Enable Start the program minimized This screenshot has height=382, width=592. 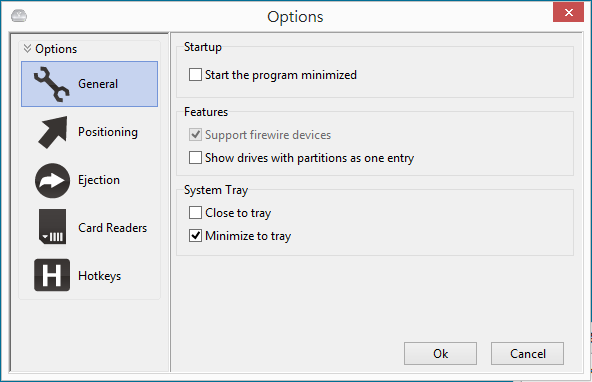[195, 75]
